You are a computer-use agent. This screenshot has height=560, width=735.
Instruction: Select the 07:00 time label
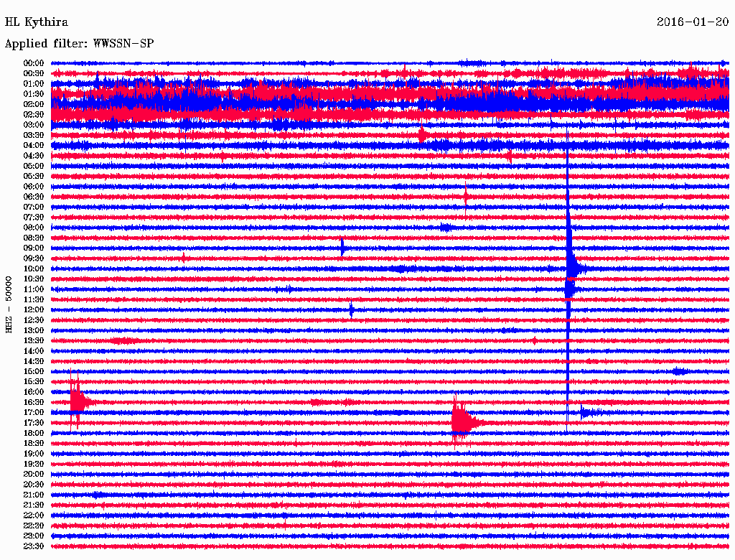(x=34, y=207)
